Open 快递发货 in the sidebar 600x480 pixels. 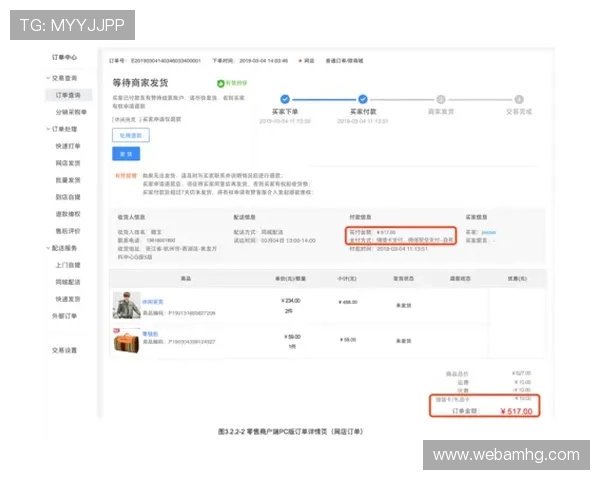(68, 299)
